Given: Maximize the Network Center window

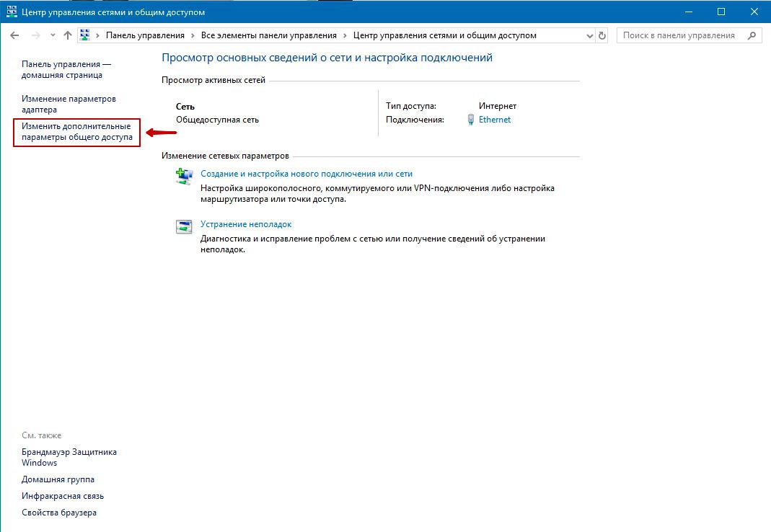Looking at the screenshot, I should [721, 12].
